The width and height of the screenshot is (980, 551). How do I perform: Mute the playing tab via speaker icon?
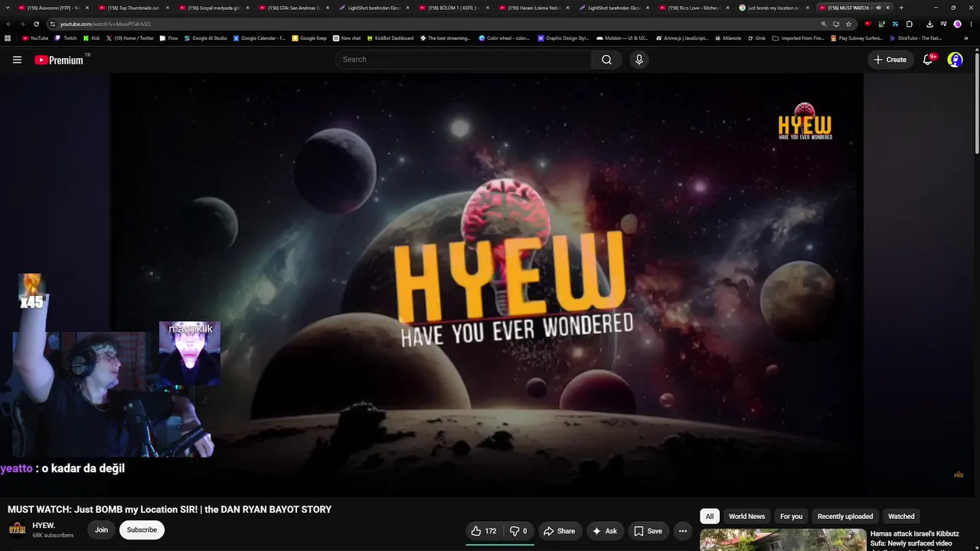878,8
